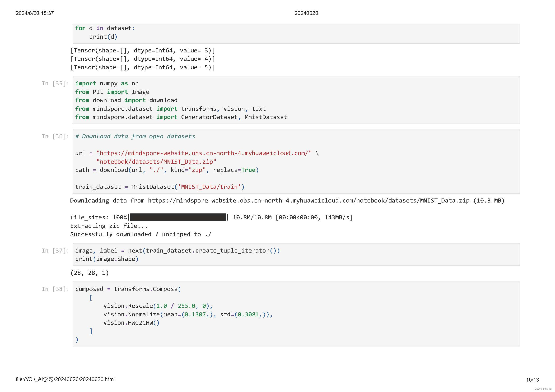Click the In [36] cell prompt label
The width and height of the screenshot is (555, 392).
(55, 136)
